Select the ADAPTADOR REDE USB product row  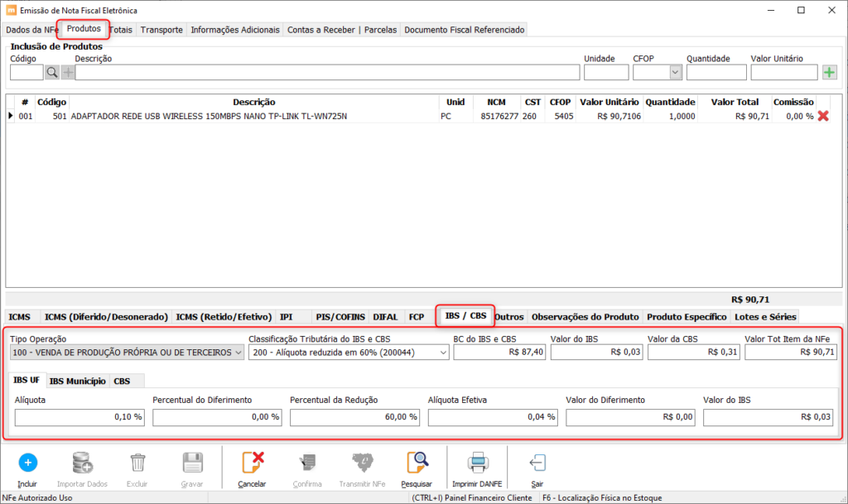coord(209,117)
